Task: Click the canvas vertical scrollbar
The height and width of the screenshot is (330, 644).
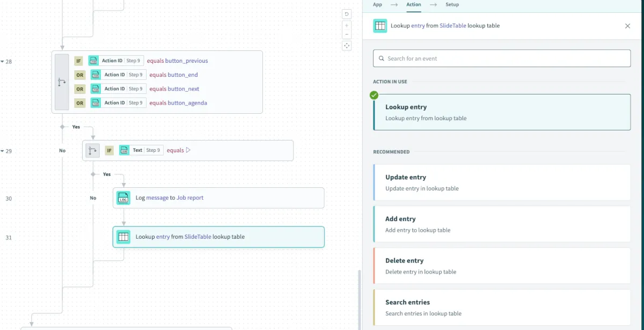Action: point(360,299)
